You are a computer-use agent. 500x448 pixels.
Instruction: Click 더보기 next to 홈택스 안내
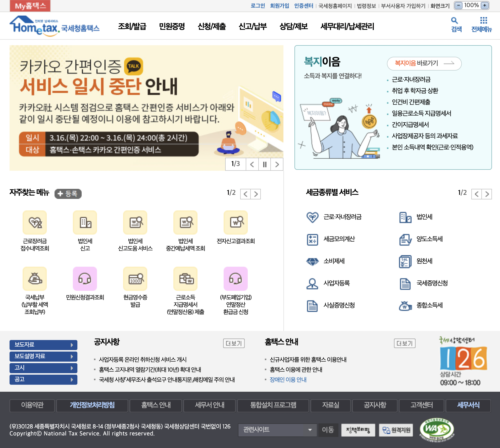(405, 343)
